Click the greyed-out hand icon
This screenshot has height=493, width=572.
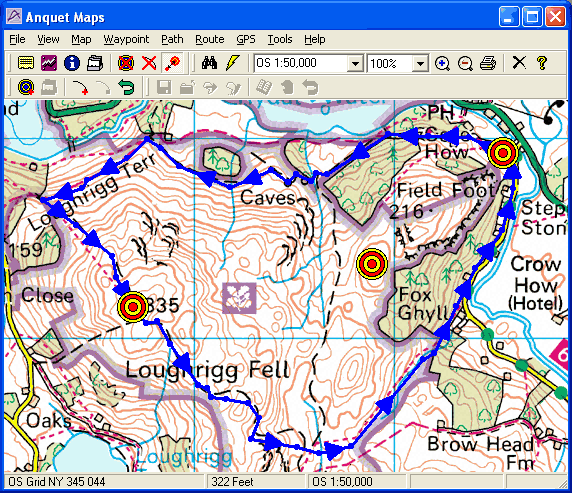pos(287,88)
